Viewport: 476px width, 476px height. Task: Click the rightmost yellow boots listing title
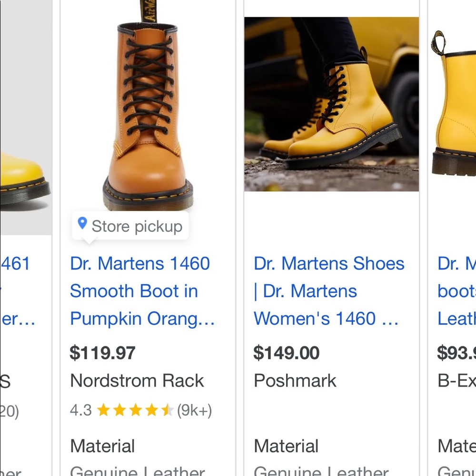[x=456, y=291]
